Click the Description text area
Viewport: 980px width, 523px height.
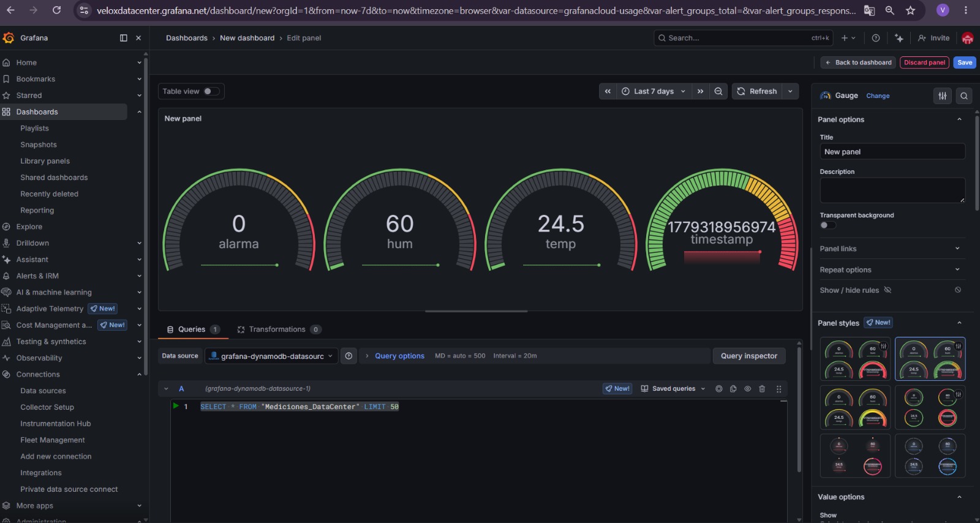(x=892, y=190)
